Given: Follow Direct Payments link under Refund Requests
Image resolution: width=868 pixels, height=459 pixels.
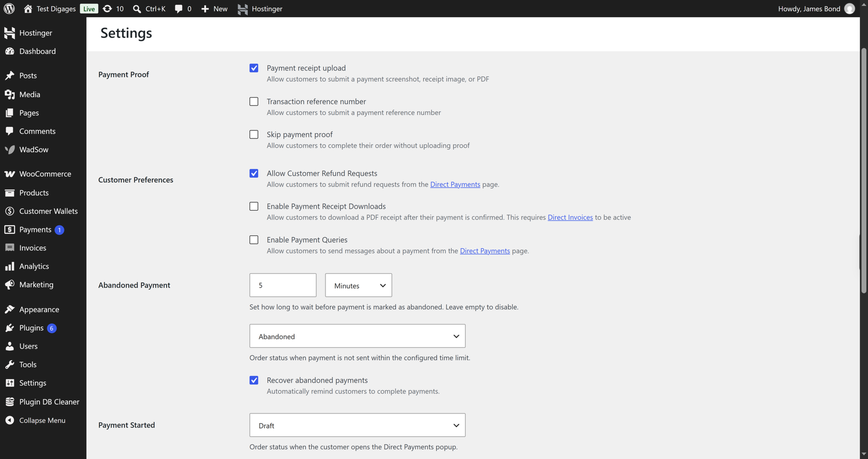Looking at the screenshot, I should [x=455, y=184].
